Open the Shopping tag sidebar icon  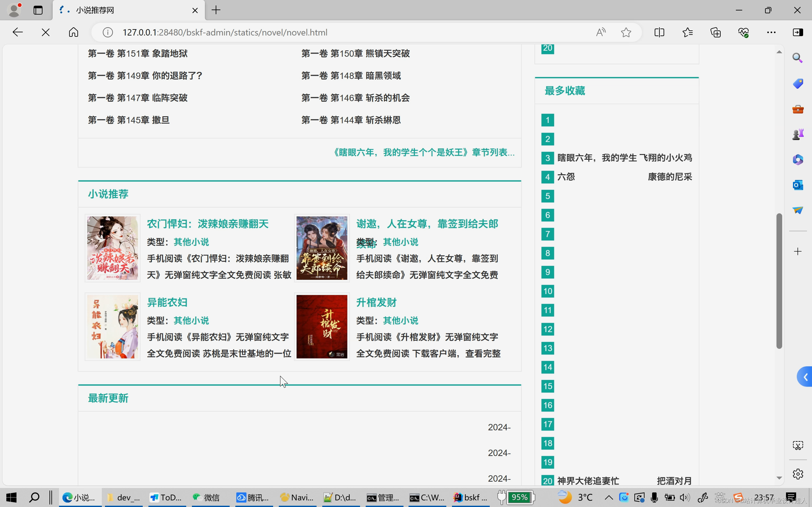click(798, 83)
